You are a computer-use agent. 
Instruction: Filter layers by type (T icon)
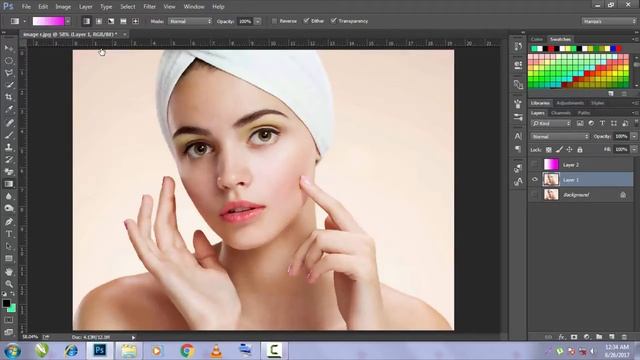[602, 123]
